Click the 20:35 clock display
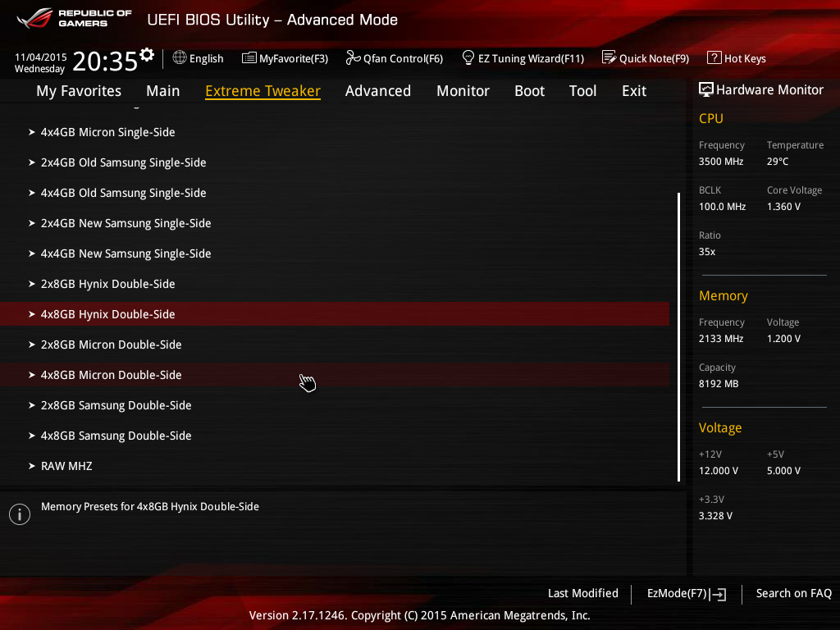Image resolution: width=840 pixels, height=630 pixels. tap(105, 61)
